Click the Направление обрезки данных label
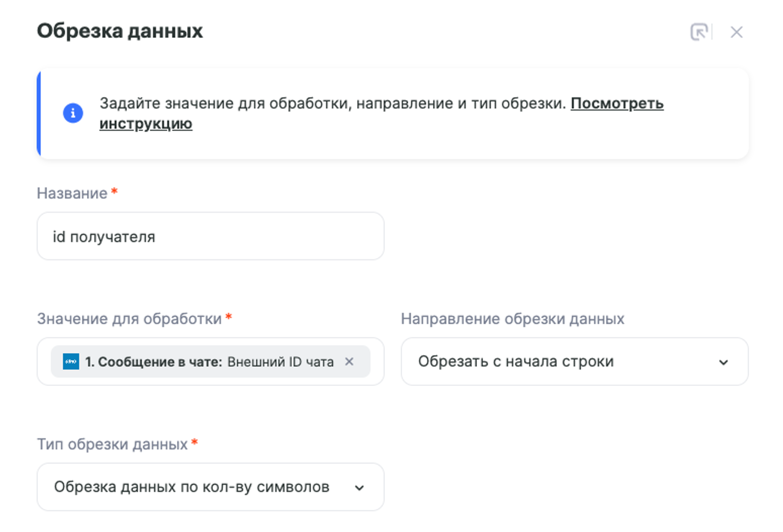The image size is (783, 532). (512, 319)
